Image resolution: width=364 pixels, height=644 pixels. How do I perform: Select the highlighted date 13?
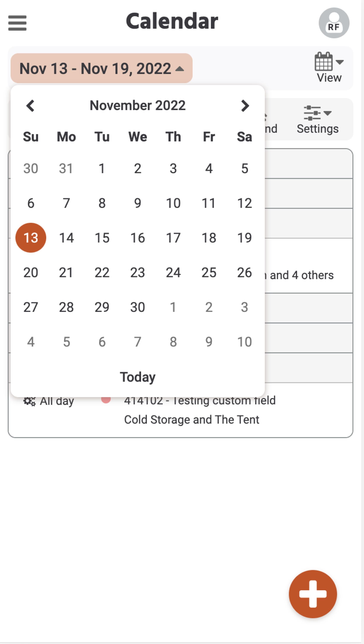(31, 238)
